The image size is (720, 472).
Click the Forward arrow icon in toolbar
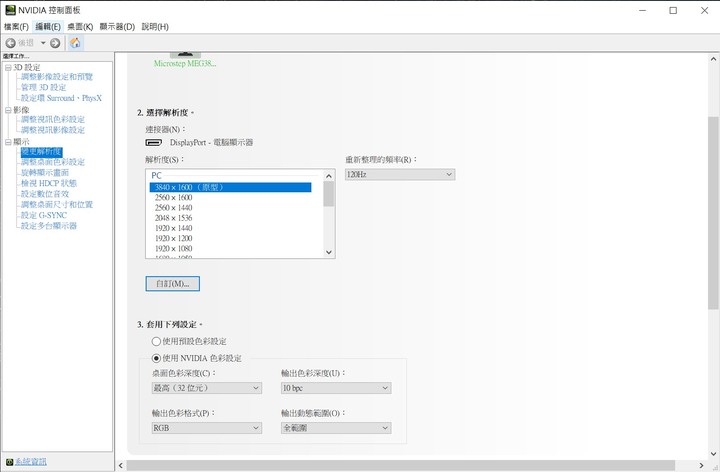pyautogui.click(x=55, y=43)
